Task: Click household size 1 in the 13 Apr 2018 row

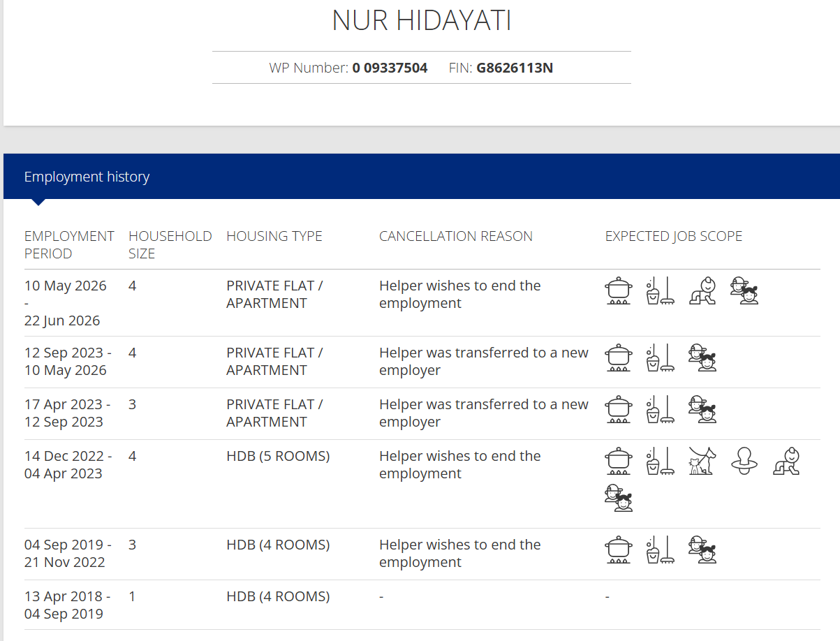Action: point(133,596)
